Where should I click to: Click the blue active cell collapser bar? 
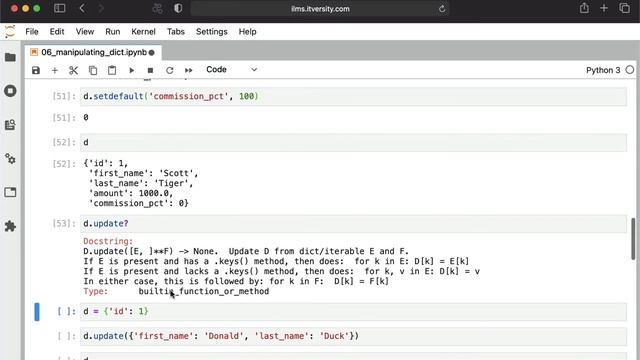pyautogui.click(x=37, y=312)
